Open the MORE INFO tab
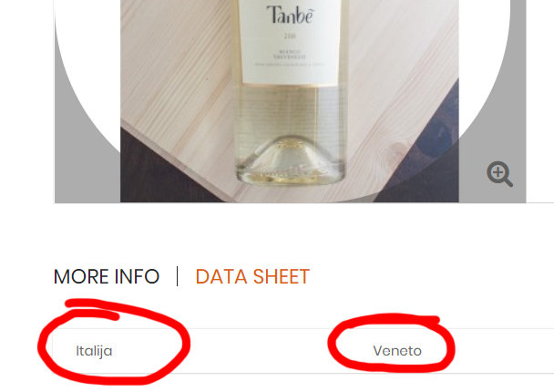This screenshot has height=392, width=554. click(107, 276)
